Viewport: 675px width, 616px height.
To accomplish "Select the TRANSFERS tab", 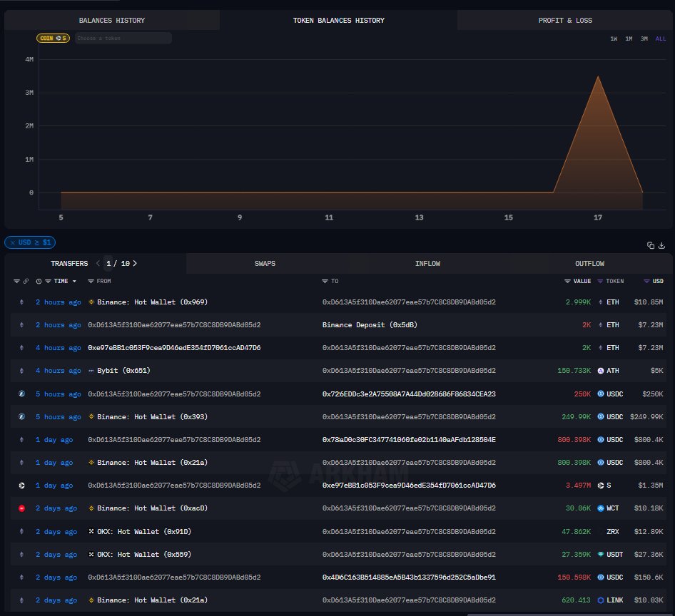I will 69,263.
